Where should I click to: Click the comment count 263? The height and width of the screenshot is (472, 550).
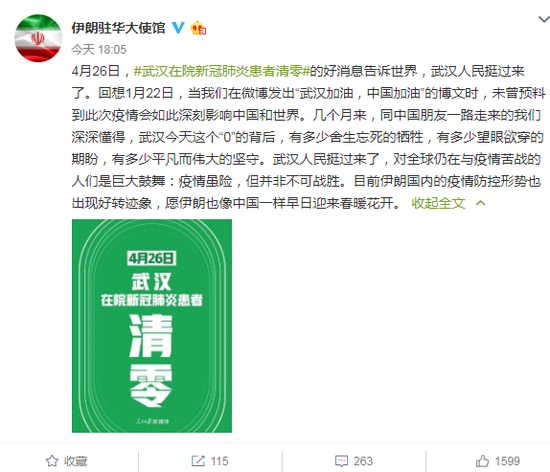coord(363,461)
